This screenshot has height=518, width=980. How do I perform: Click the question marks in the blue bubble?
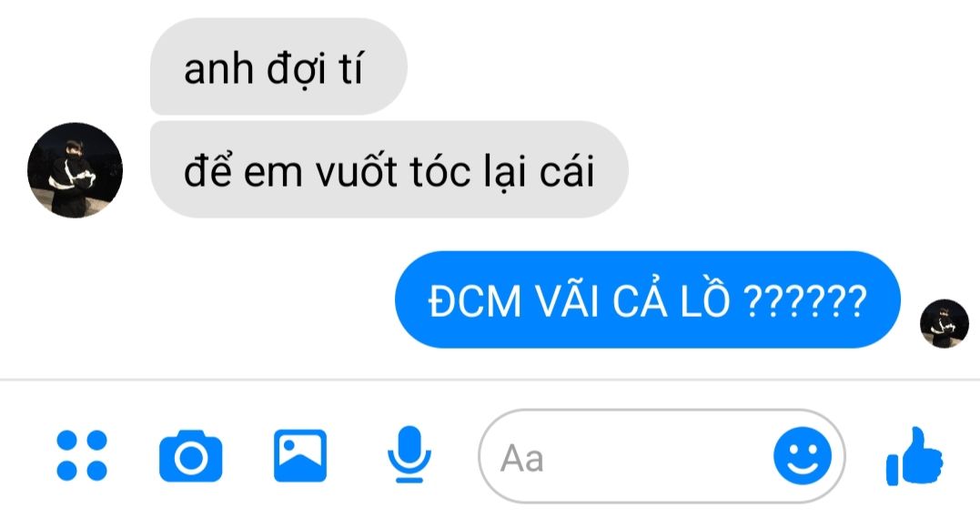(805, 301)
